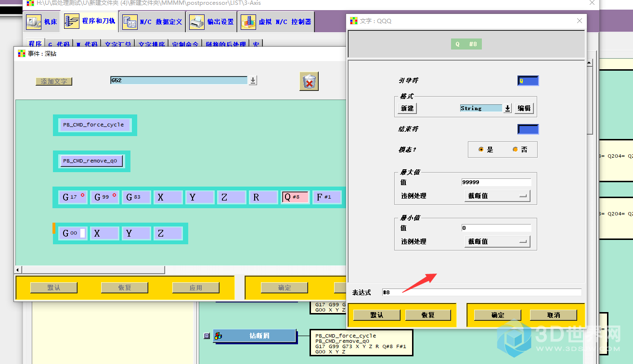Click 编辑 format button in QQQ dialog
The width and height of the screenshot is (633, 364).
pyautogui.click(x=524, y=108)
